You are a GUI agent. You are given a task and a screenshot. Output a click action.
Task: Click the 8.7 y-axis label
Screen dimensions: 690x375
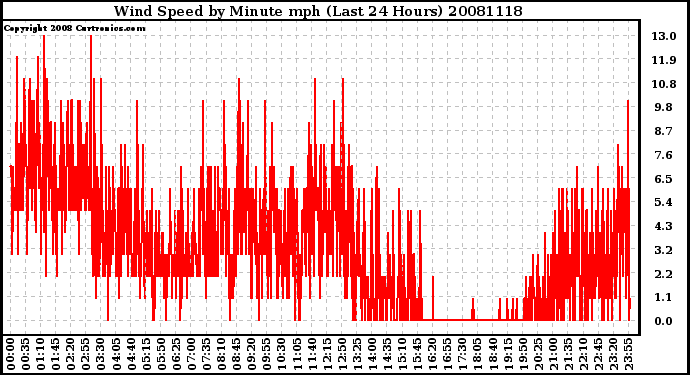[x=664, y=131]
